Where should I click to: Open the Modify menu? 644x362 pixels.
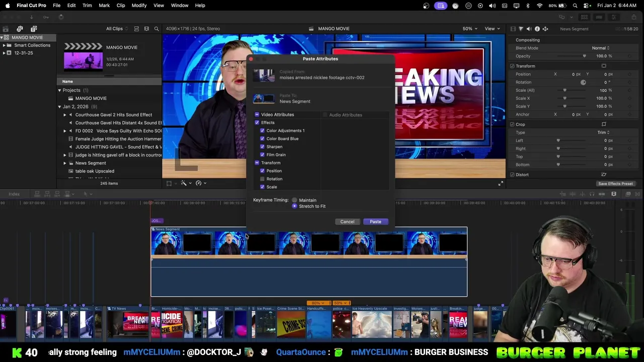click(x=139, y=6)
